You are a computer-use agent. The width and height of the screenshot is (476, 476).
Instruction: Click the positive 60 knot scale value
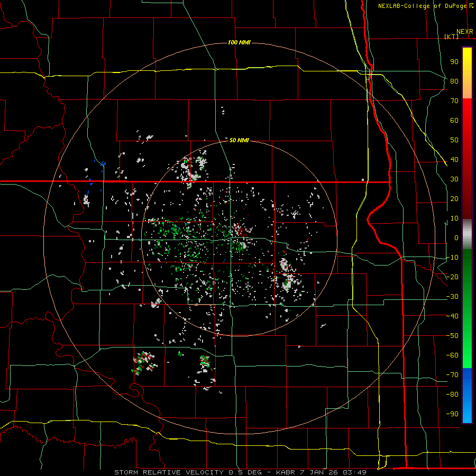[x=454, y=121]
